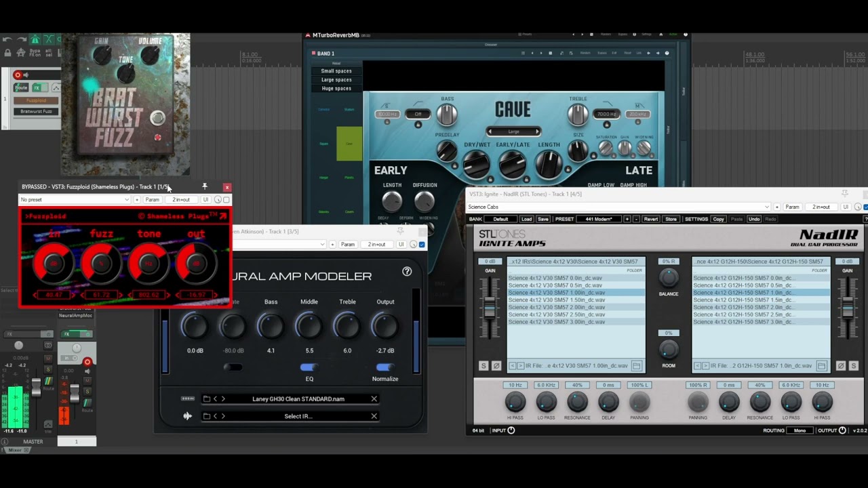Click the NadIR Save bank button
The height and width of the screenshot is (488, 868).
542,219
